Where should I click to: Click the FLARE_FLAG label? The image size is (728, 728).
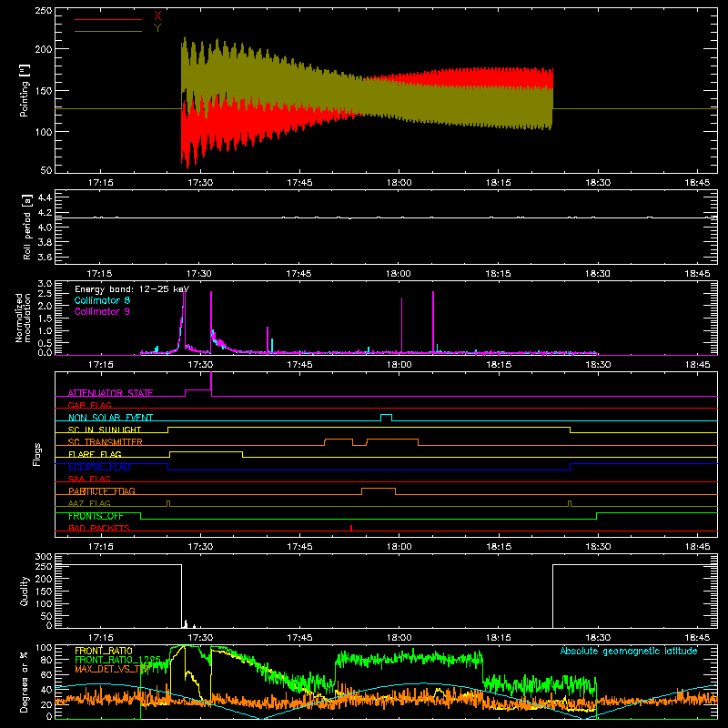[95, 454]
